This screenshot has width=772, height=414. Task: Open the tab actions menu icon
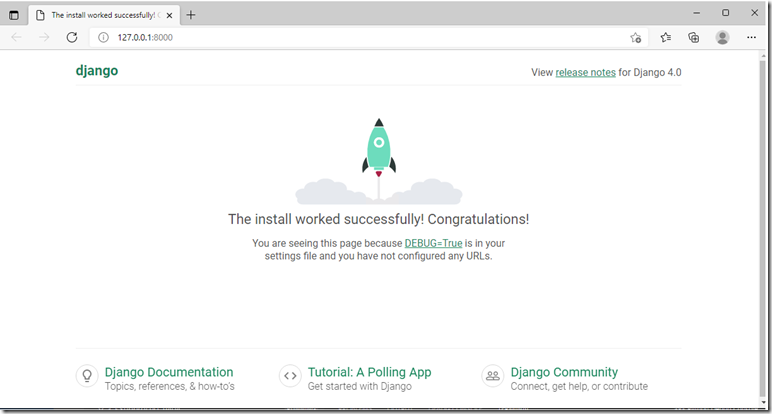point(14,15)
